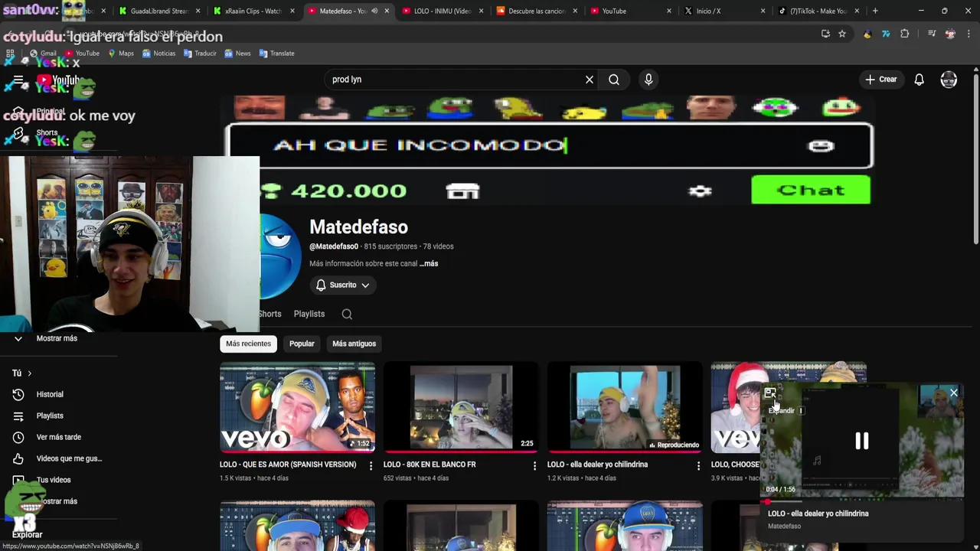980x551 pixels.
Task: Bookmark this page with the star icon
Action: (x=842, y=34)
